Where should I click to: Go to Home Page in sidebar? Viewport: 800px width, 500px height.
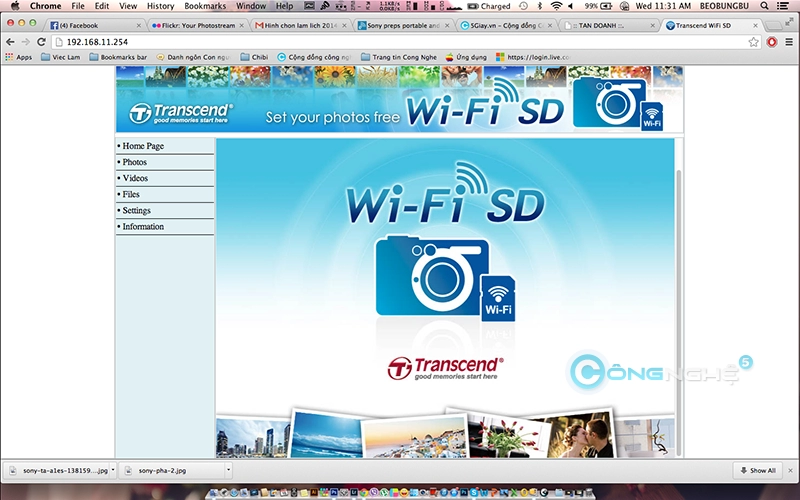[143, 146]
